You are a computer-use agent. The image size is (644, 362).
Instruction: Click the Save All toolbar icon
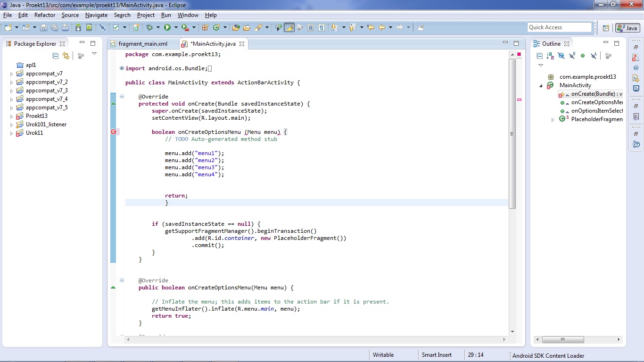(x=54, y=28)
